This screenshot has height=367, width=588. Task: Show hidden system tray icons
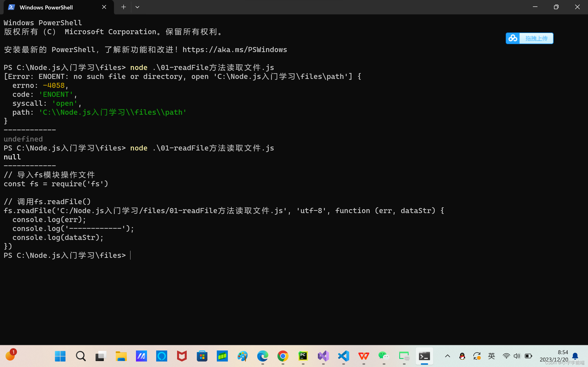(447, 356)
